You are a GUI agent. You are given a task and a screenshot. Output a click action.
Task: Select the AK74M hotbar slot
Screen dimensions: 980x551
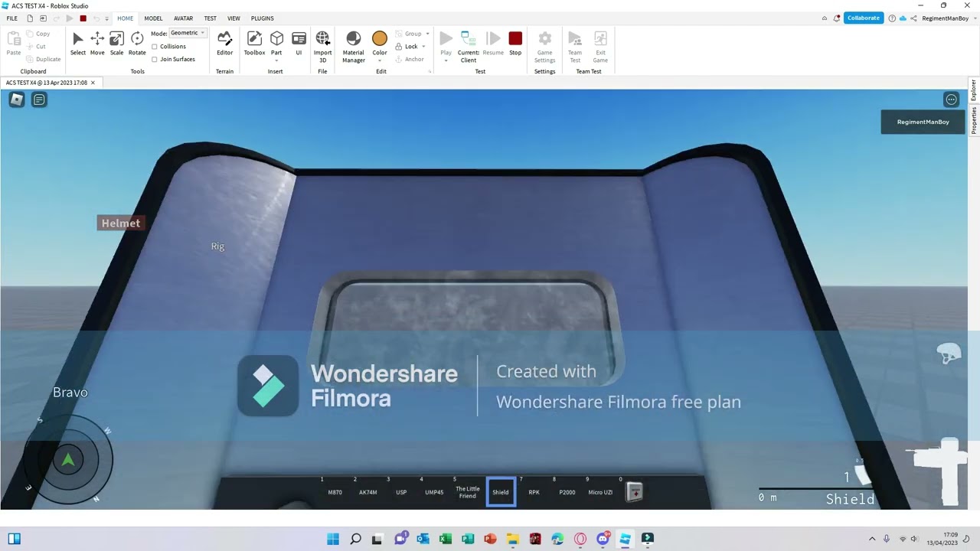coord(368,492)
